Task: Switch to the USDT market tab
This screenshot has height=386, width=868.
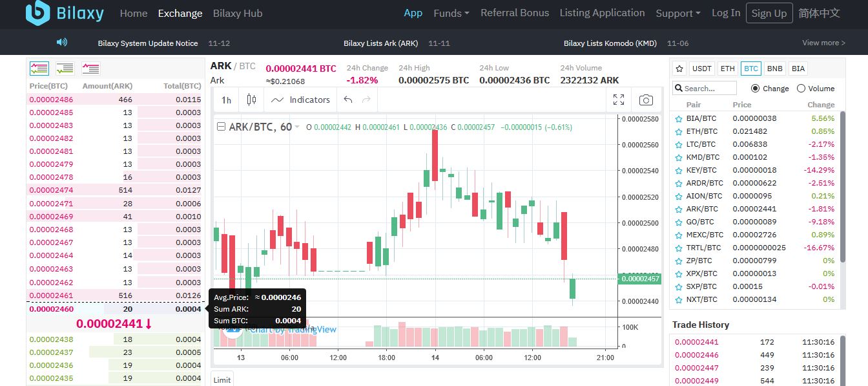Action: pos(701,68)
